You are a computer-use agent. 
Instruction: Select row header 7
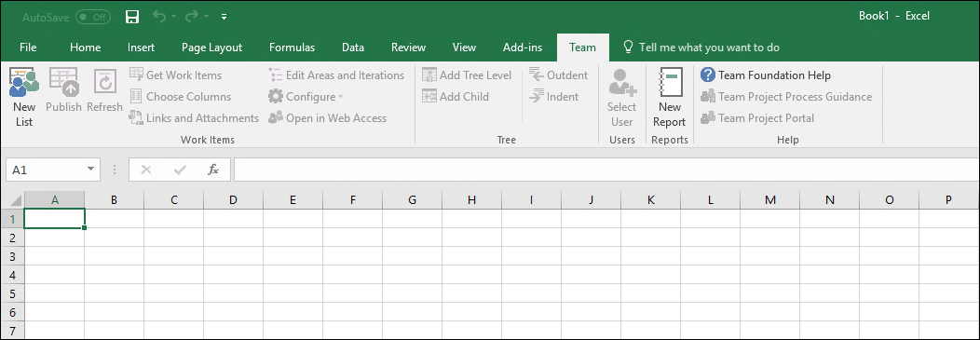[x=12, y=330]
